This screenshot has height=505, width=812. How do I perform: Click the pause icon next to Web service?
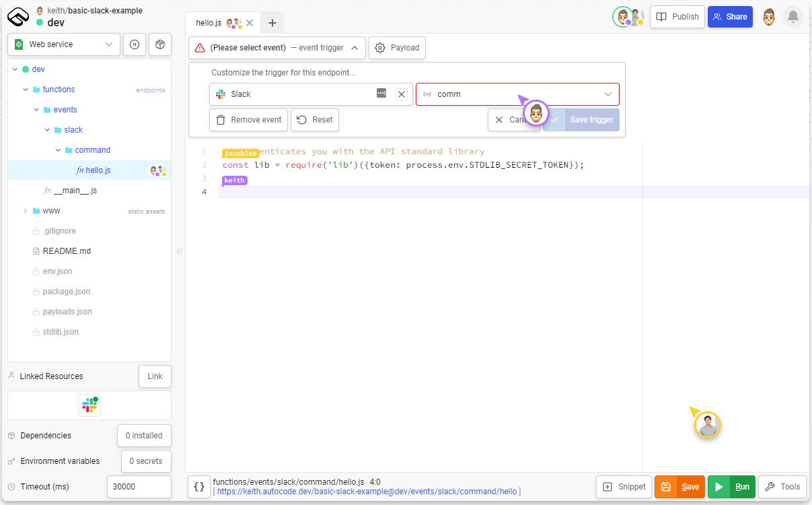click(135, 44)
